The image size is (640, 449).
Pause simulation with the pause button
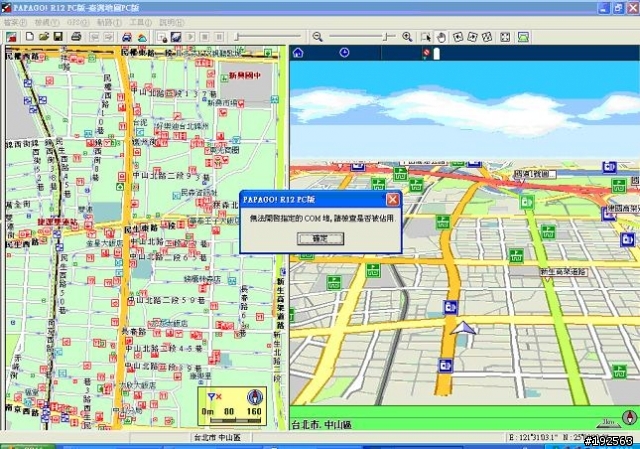(219, 37)
